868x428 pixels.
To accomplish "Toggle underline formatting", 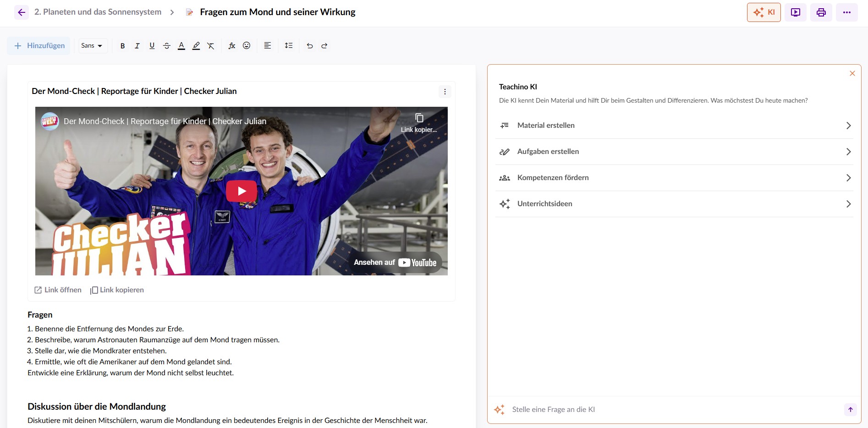I will click(152, 46).
